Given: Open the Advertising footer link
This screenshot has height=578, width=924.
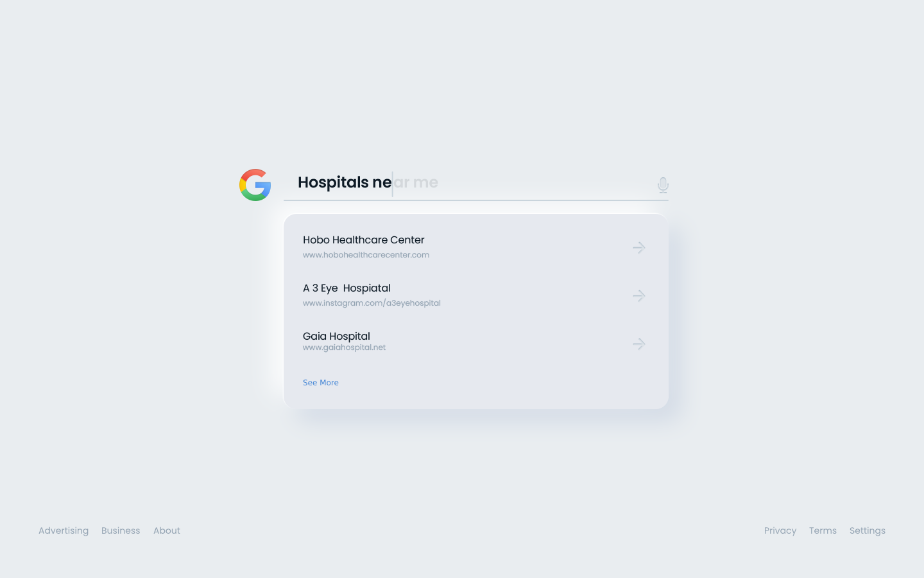Looking at the screenshot, I should (x=64, y=530).
